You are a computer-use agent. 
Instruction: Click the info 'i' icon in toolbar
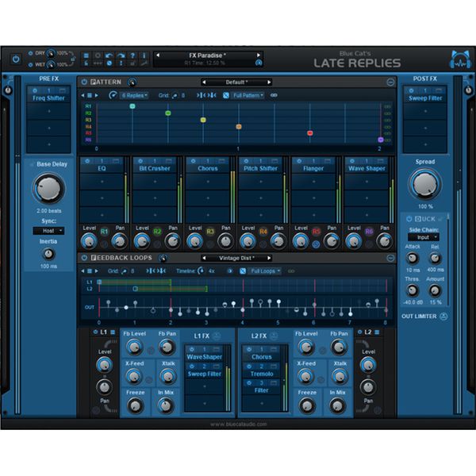pos(144,56)
